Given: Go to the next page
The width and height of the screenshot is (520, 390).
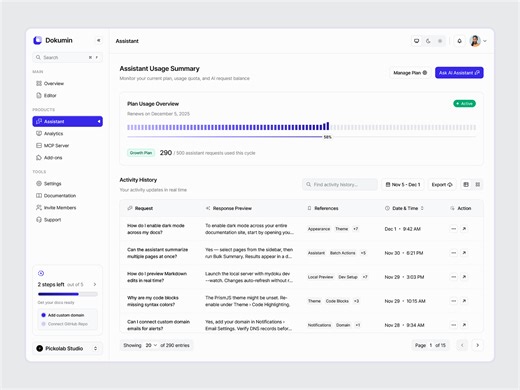Looking at the screenshot, I should pyautogui.click(x=477, y=345).
